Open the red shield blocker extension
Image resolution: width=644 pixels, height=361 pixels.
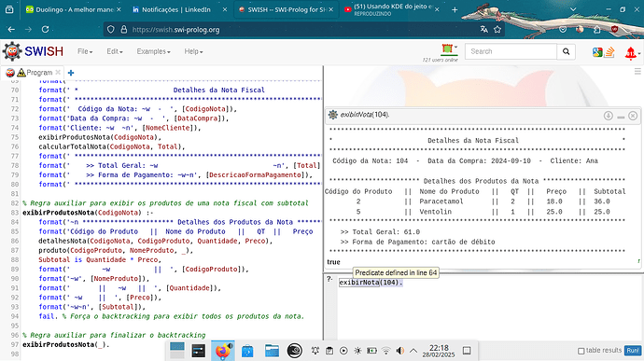point(614,30)
